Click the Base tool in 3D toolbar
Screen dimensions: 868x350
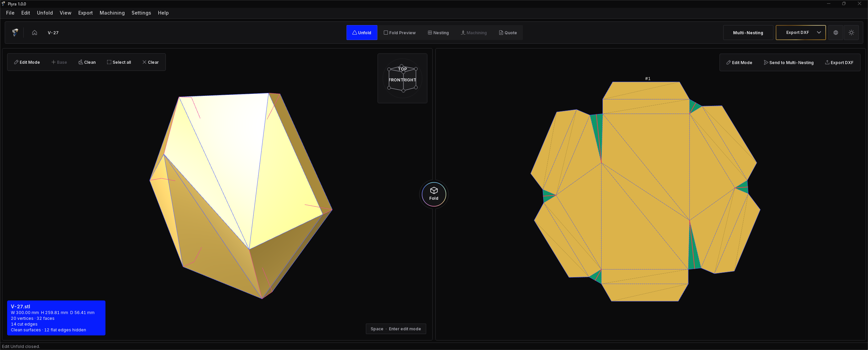pos(59,62)
